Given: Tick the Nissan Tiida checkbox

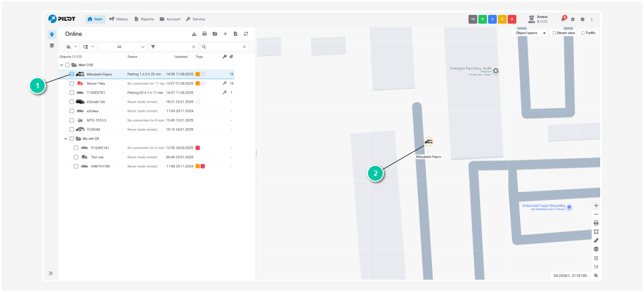Looking at the screenshot, I should tap(72, 83).
